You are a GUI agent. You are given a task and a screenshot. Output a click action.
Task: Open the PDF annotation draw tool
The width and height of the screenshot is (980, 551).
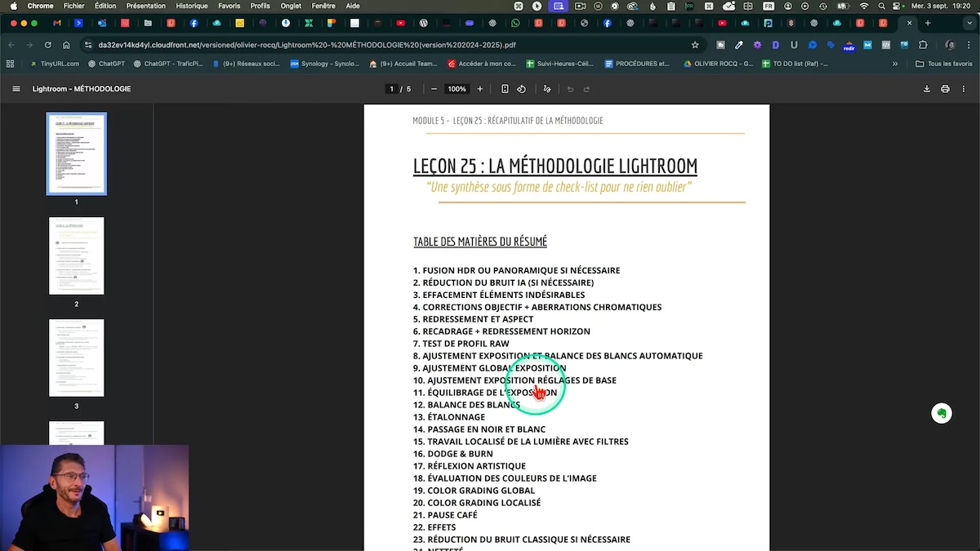(547, 89)
